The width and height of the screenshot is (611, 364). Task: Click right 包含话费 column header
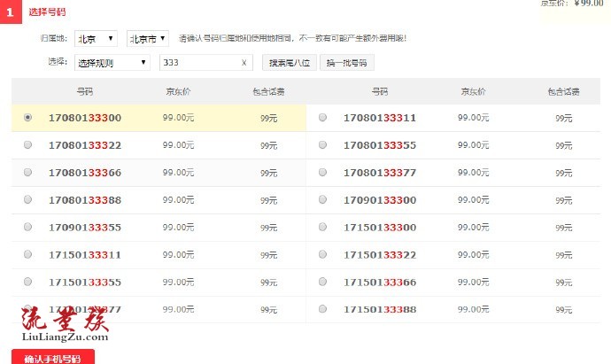pyautogui.click(x=563, y=91)
